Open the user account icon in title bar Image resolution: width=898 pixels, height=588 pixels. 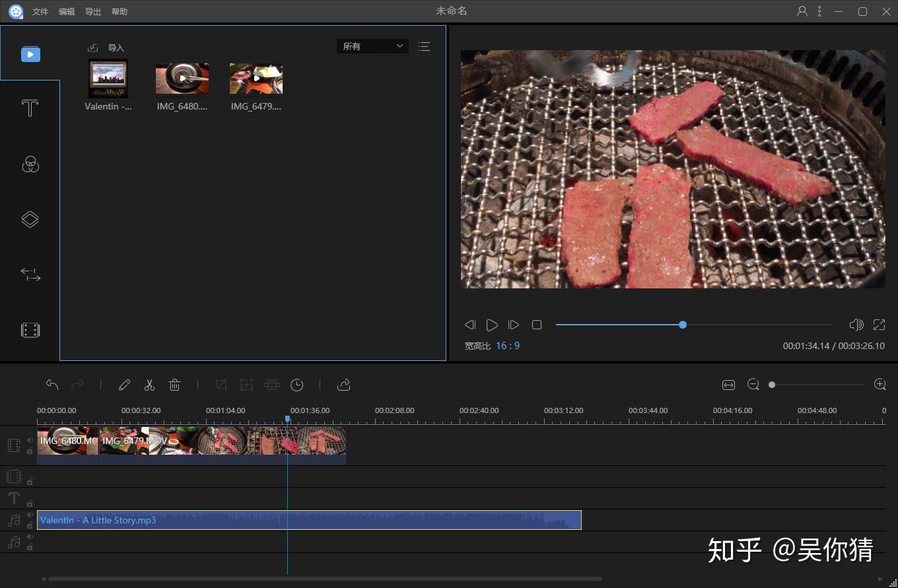802,11
